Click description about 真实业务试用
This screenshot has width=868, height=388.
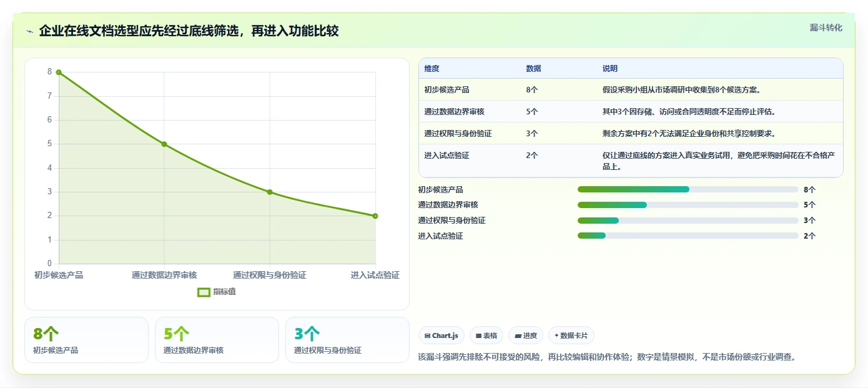click(718, 161)
